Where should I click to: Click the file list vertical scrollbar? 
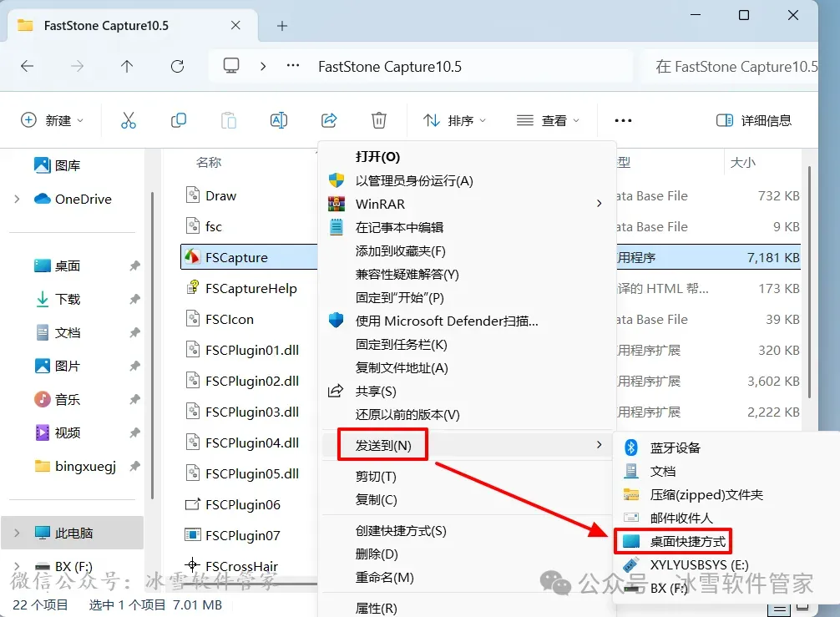809,281
